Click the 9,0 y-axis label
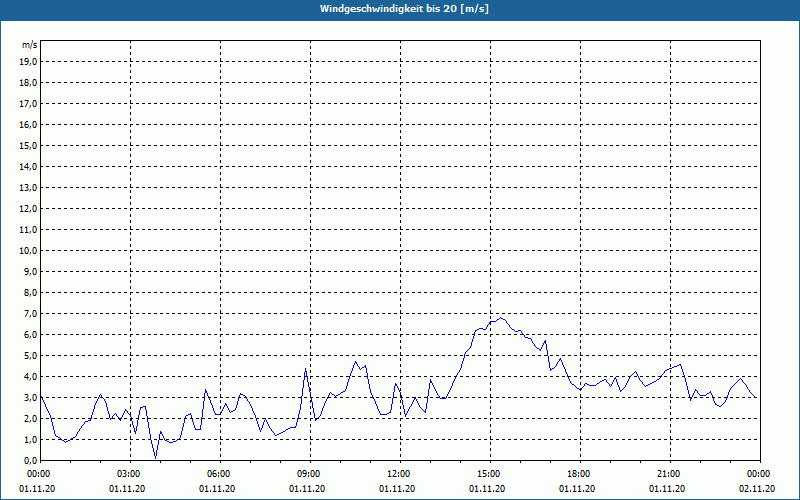Image resolution: width=800 pixels, height=500 pixels. (x=31, y=271)
